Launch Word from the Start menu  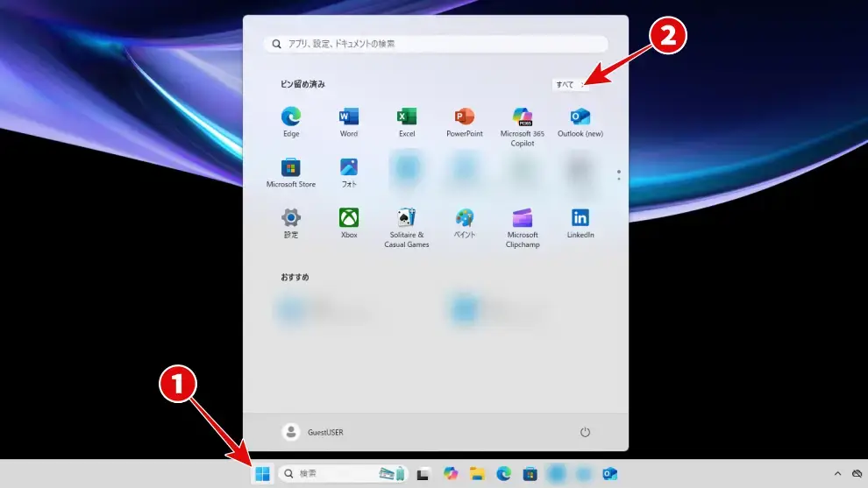click(x=349, y=123)
